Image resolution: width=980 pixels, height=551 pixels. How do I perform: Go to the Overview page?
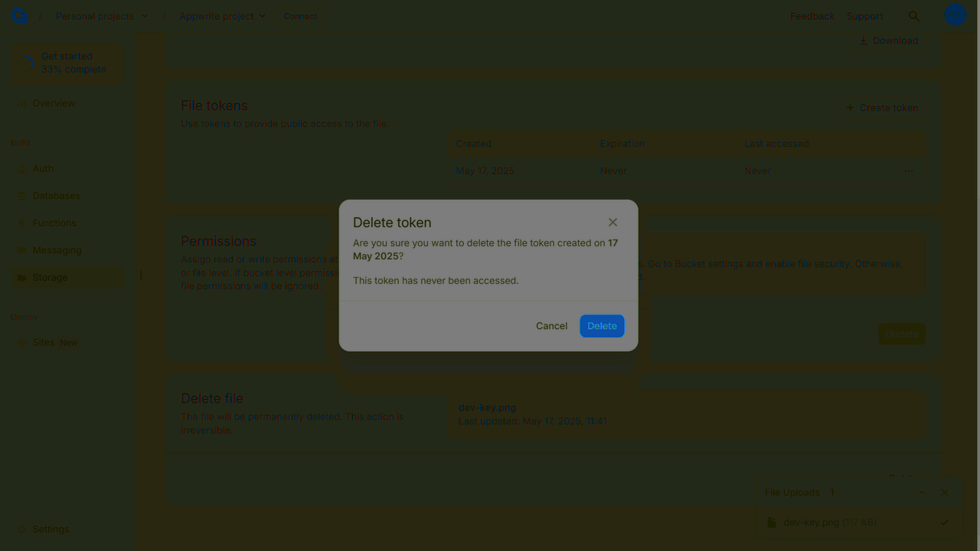pos(54,103)
